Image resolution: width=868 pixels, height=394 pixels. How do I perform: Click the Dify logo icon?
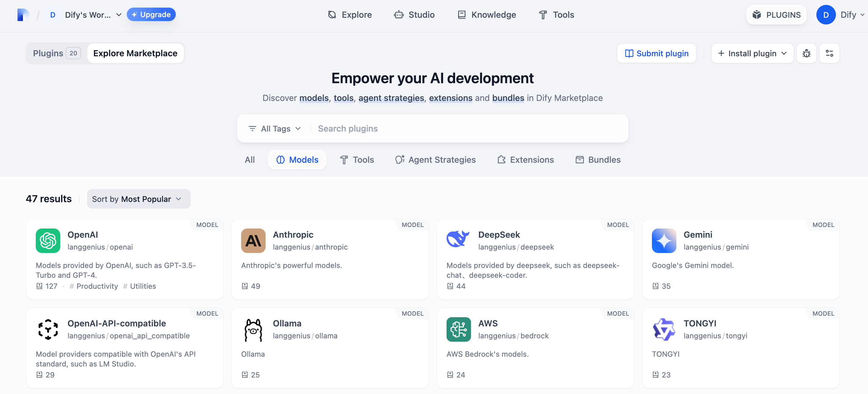(23, 15)
